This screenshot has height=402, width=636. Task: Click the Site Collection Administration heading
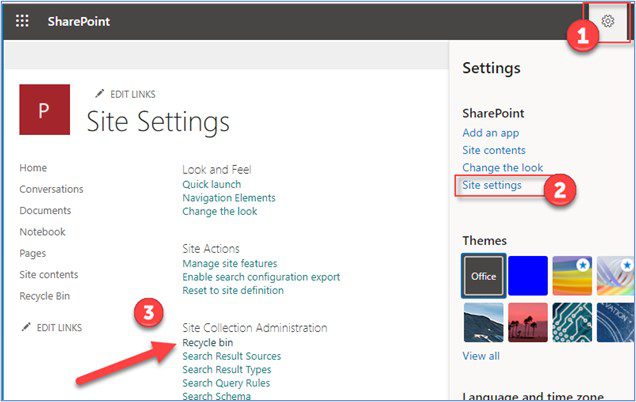(255, 328)
